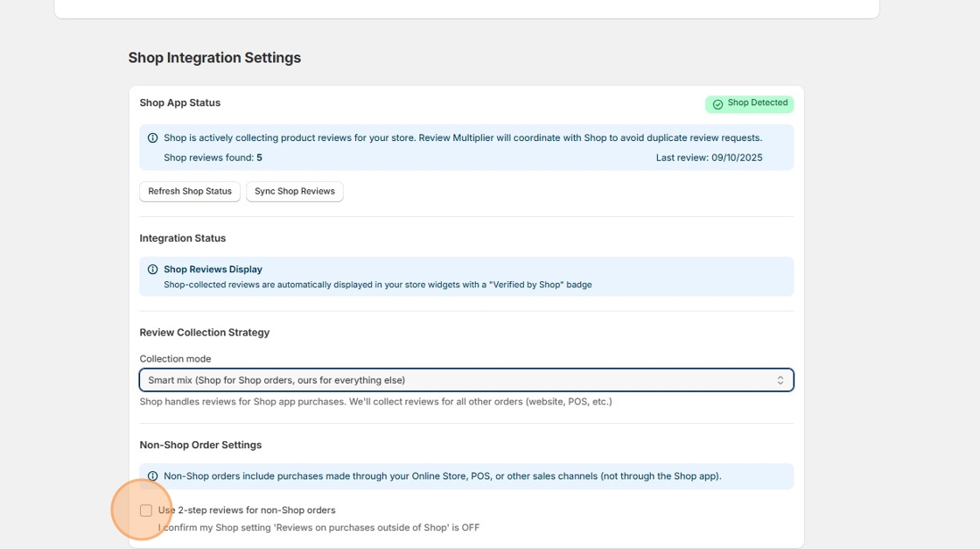The width and height of the screenshot is (980, 549).
Task: Click the Shop Integration Settings heading
Action: pos(214,57)
